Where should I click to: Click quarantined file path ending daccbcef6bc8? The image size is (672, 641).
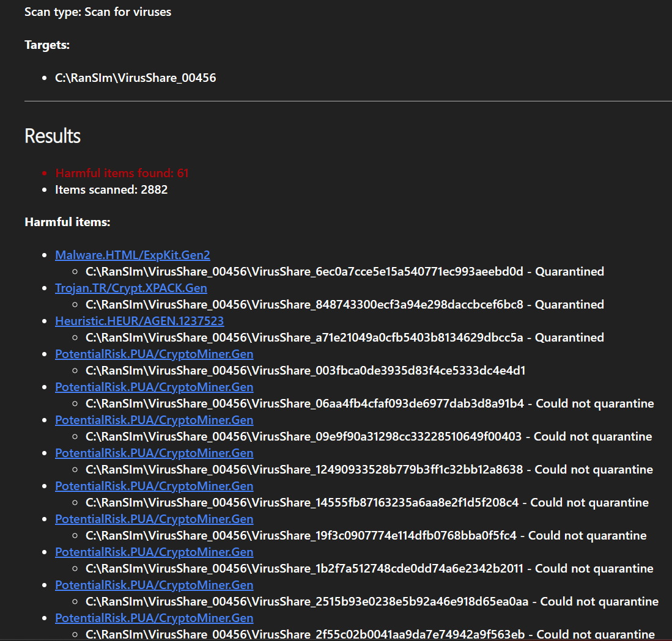coord(304,304)
